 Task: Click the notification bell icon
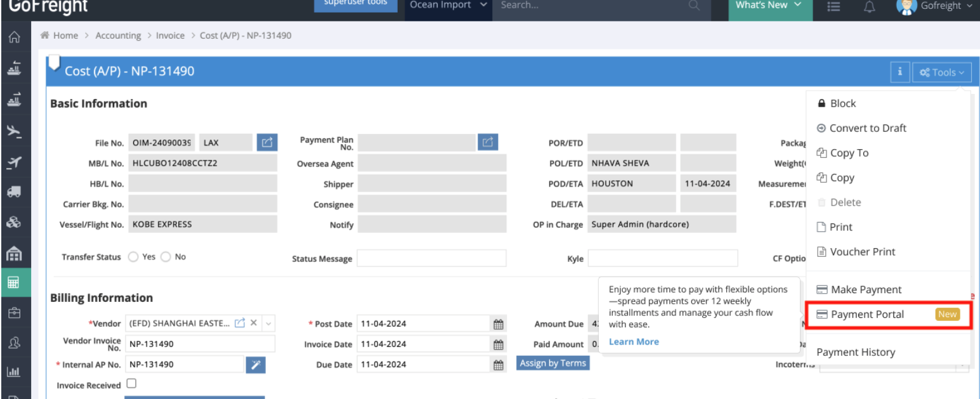870,6
